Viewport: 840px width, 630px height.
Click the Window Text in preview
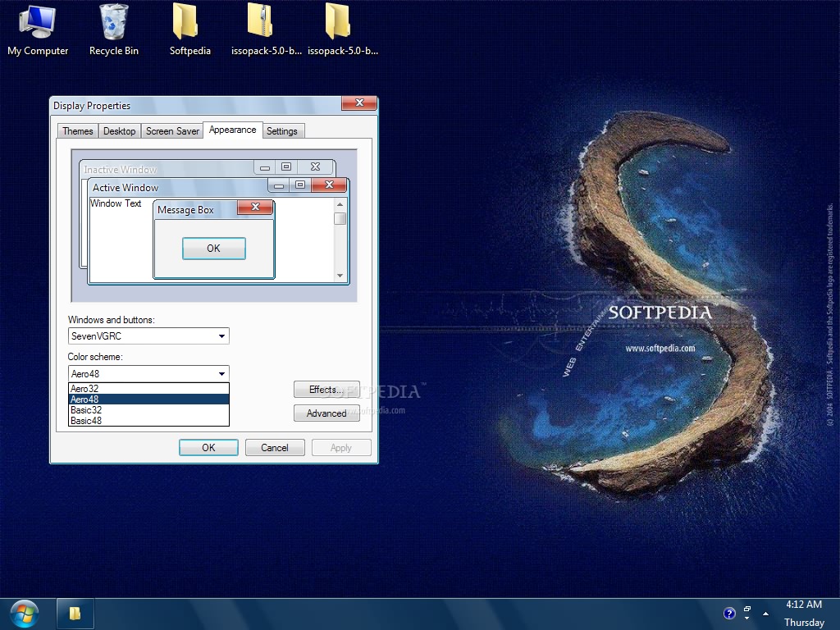pos(116,203)
